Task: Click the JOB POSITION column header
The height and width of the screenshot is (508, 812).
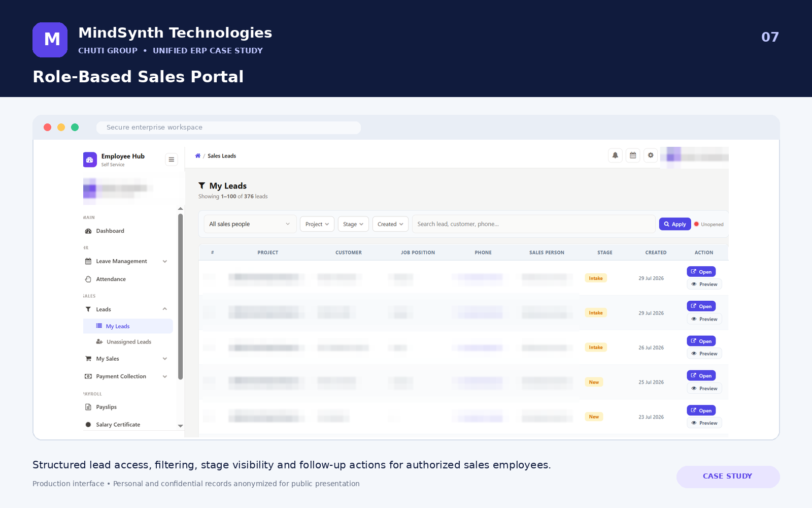Action: pyautogui.click(x=418, y=252)
